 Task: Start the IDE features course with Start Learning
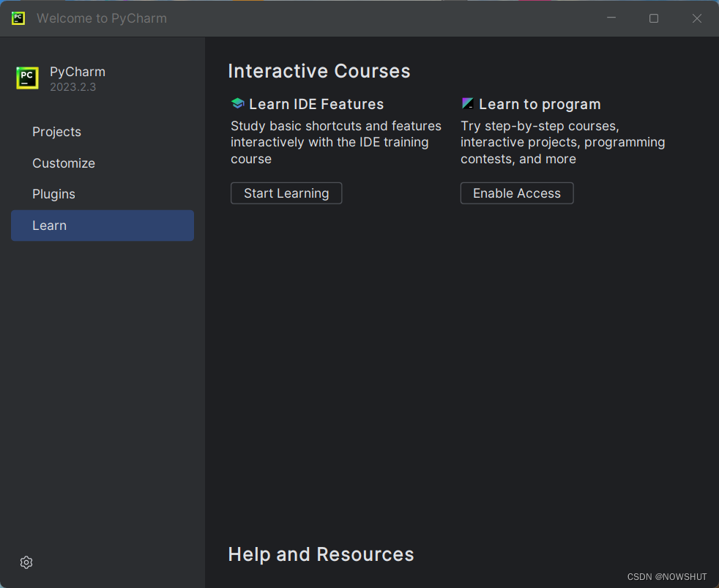286,193
